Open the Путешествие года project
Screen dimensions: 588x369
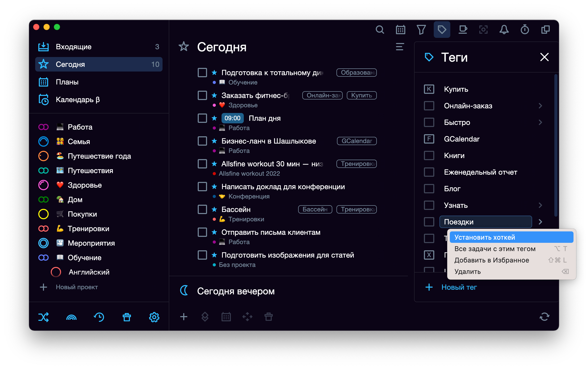coord(99,156)
